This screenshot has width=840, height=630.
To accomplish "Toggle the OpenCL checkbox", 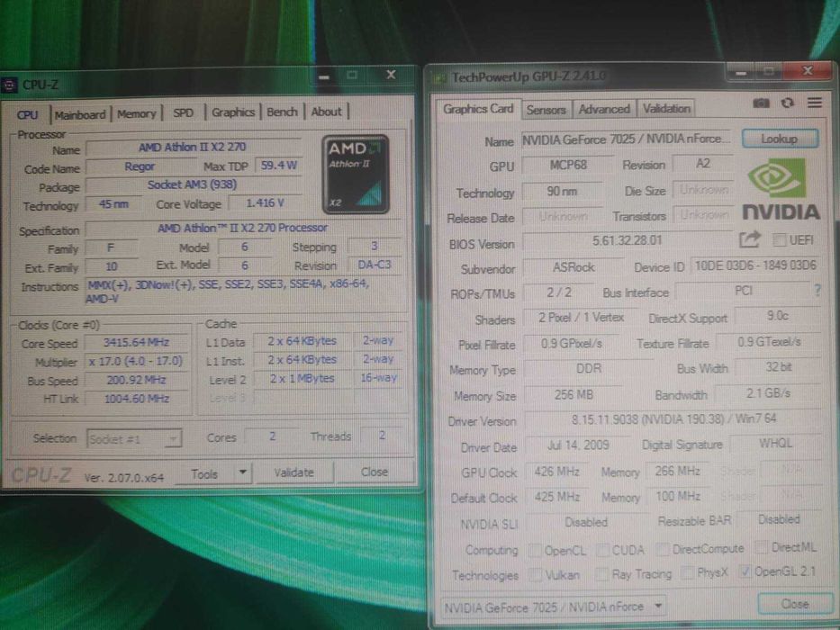I will click(x=534, y=550).
